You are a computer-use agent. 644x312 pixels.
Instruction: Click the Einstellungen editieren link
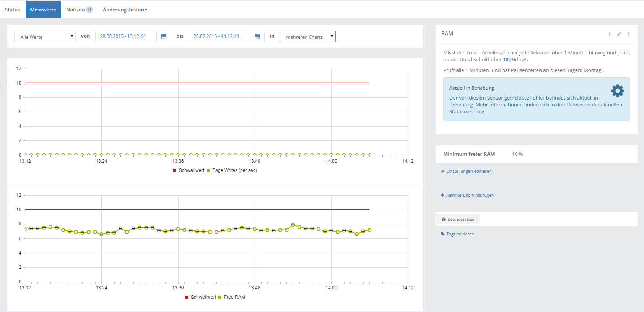[x=468, y=171]
